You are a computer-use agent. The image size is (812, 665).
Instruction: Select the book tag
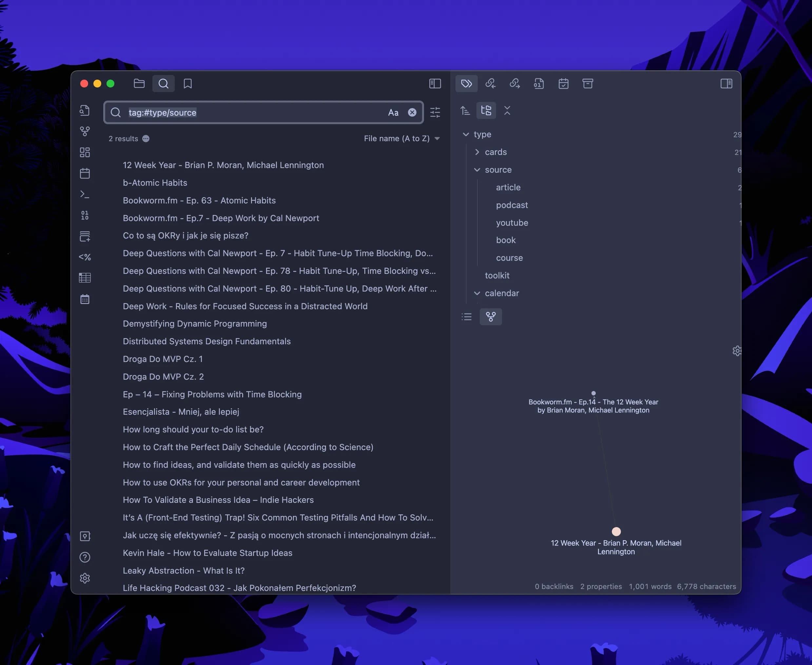click(506, 240)
